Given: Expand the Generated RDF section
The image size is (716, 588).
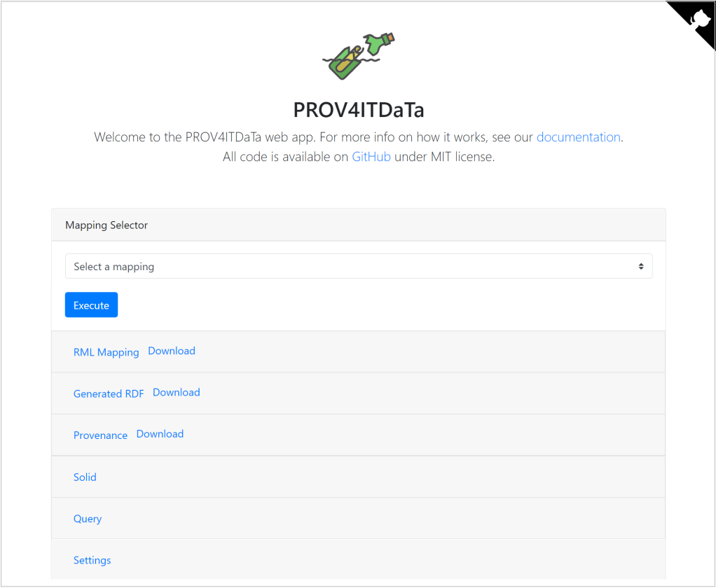Looking at the screenshot, I should (109, 393).
